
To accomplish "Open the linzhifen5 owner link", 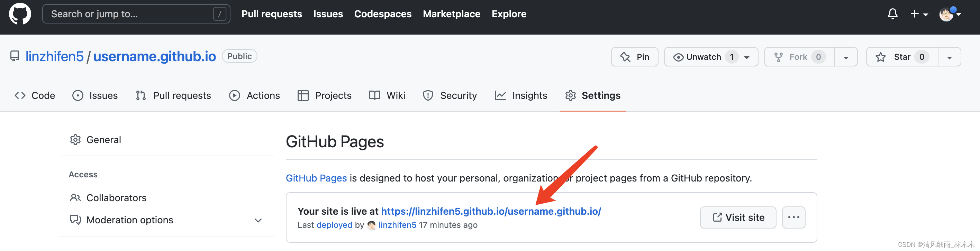I will 54,56.
